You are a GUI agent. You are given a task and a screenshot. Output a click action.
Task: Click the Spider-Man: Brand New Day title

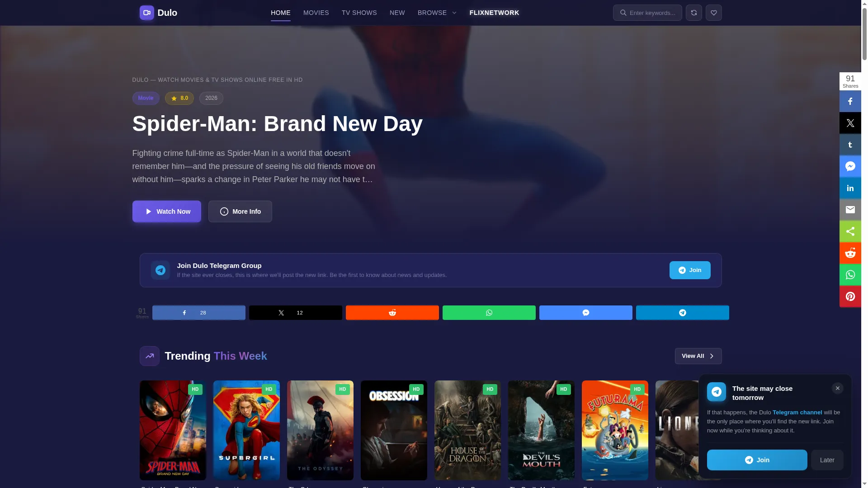[x=278, y=124]
